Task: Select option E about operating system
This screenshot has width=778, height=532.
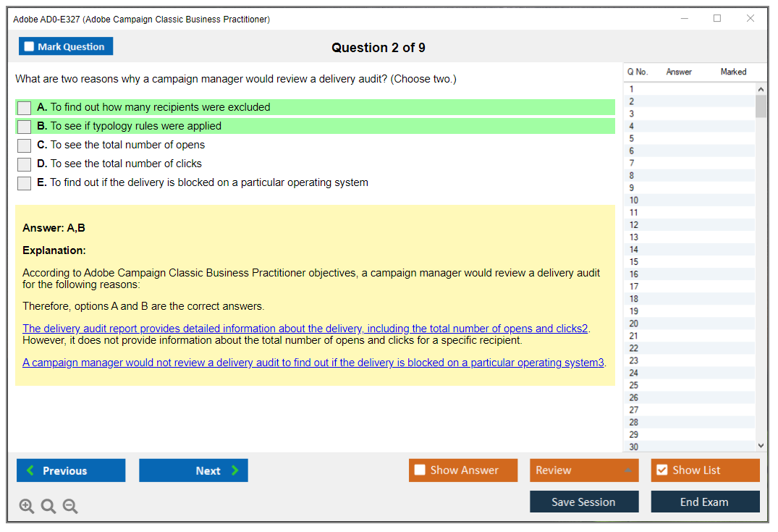Action: (x=25, y=183)
